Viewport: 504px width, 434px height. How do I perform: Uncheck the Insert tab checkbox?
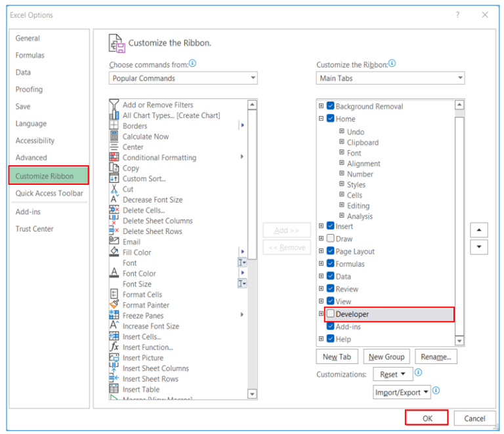click(x=331, y=226)
